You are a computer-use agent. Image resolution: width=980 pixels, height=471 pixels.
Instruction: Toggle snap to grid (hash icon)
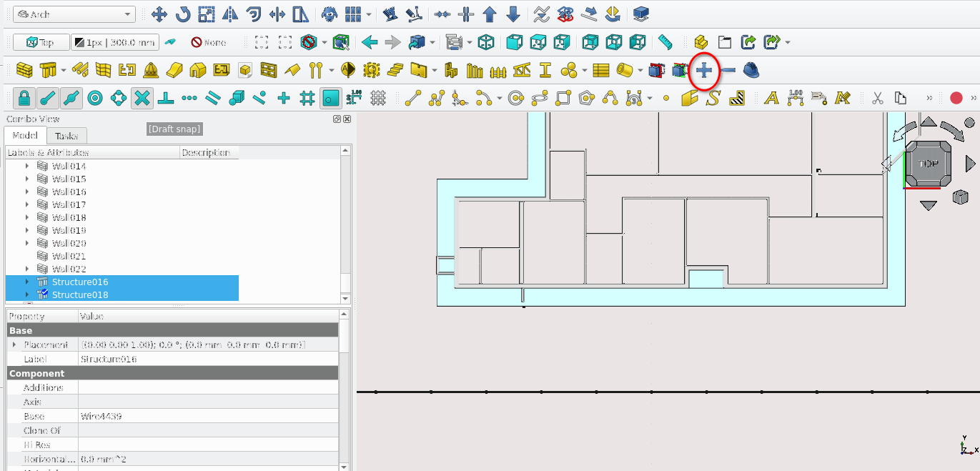(x=307, y=98)
